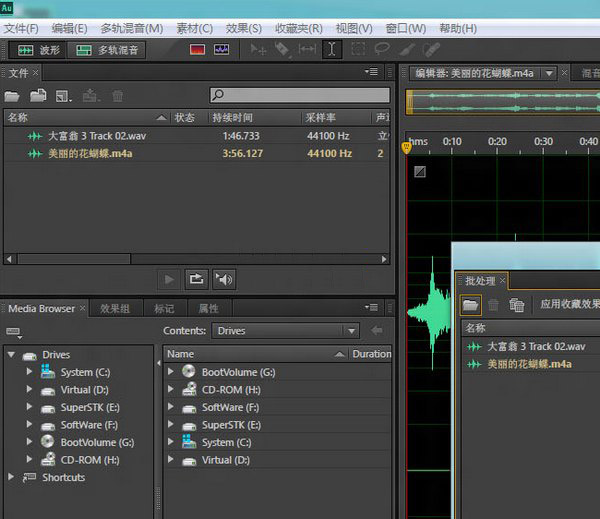Image resolution: width=600 pixels, height=519 pixels.
Task: Switch to Multitrack (多轨混音) view
Action: [x=108, y=49]
